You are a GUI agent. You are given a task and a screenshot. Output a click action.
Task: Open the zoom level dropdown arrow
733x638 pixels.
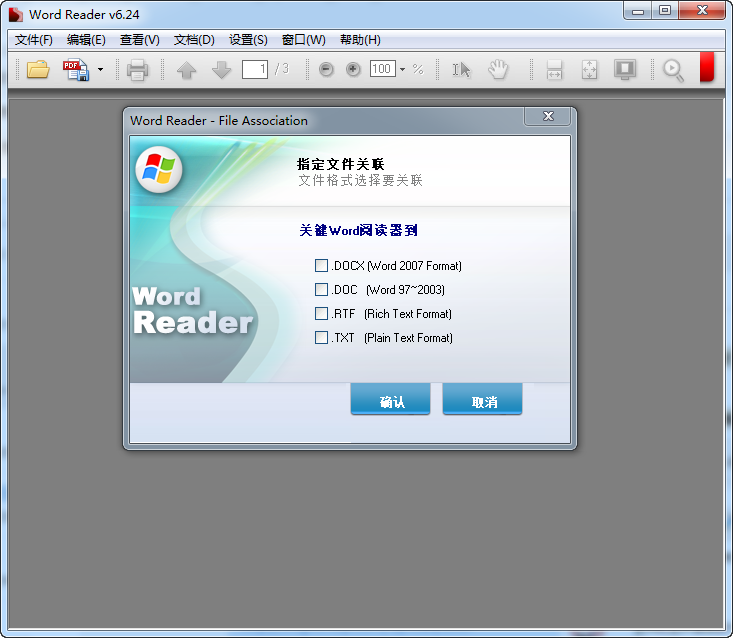click(402, 70)
